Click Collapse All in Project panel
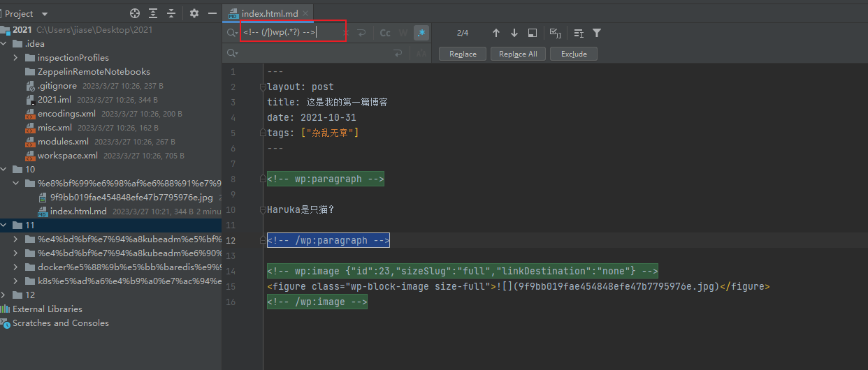Screen dimensions: 868x370 [x=171, y=14]
